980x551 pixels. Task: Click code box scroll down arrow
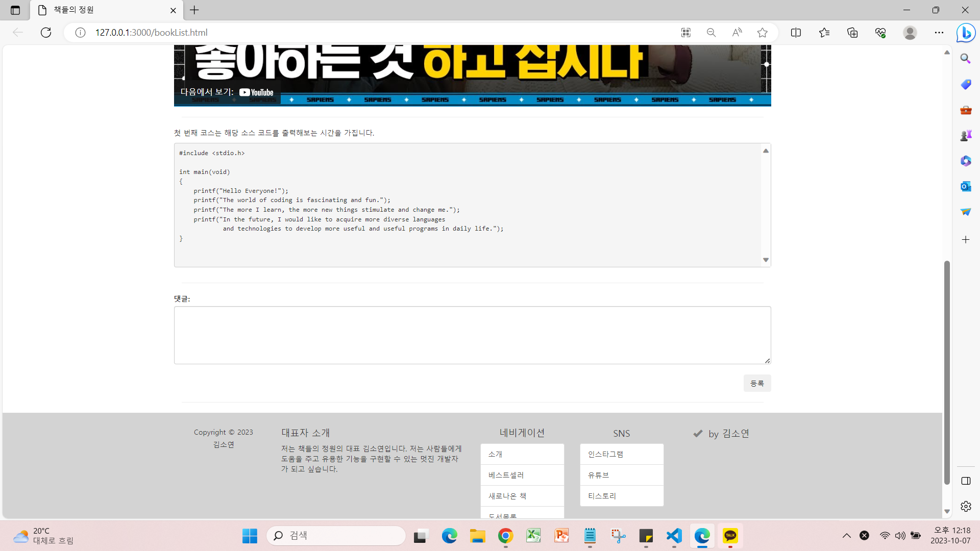[766, 260]
